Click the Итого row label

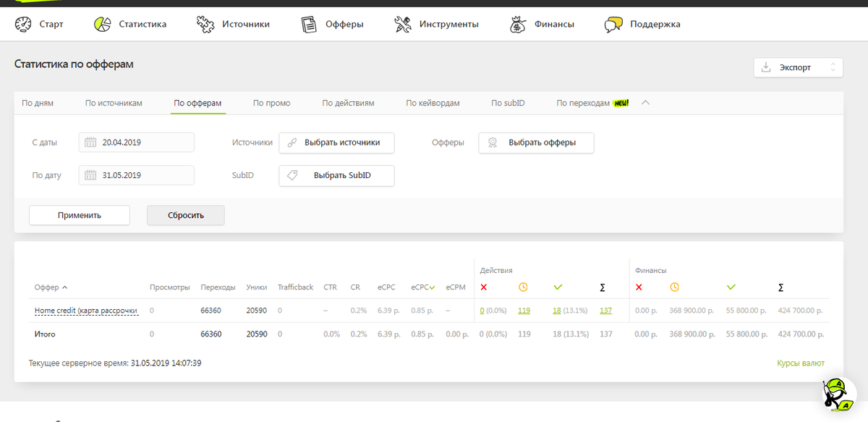tap(45, 334)
